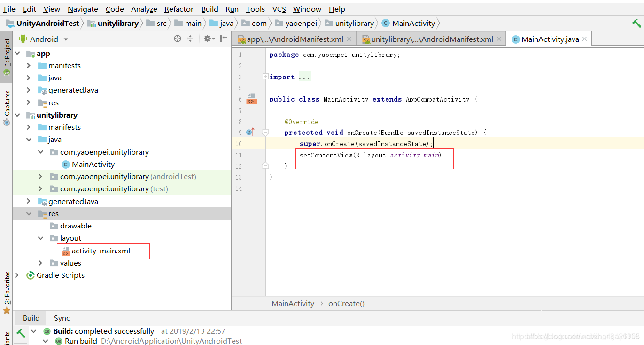
Task: Click the layout file gutter icon on line 6
Action: pos(251,99)
